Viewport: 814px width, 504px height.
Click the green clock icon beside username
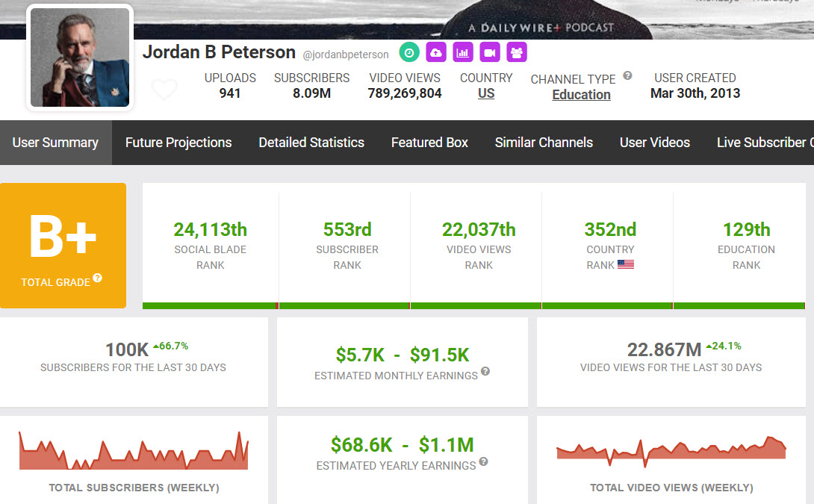(409, 52)
